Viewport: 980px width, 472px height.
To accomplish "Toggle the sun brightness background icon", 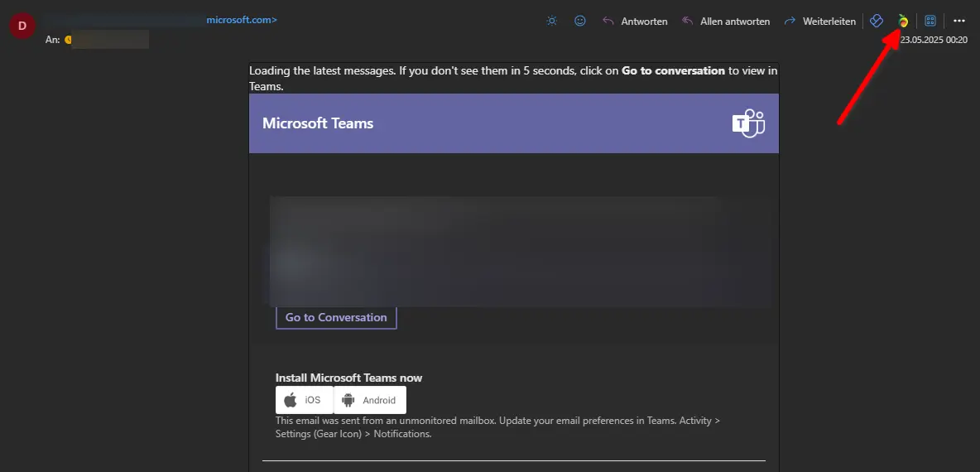I will tap(551, 21).
